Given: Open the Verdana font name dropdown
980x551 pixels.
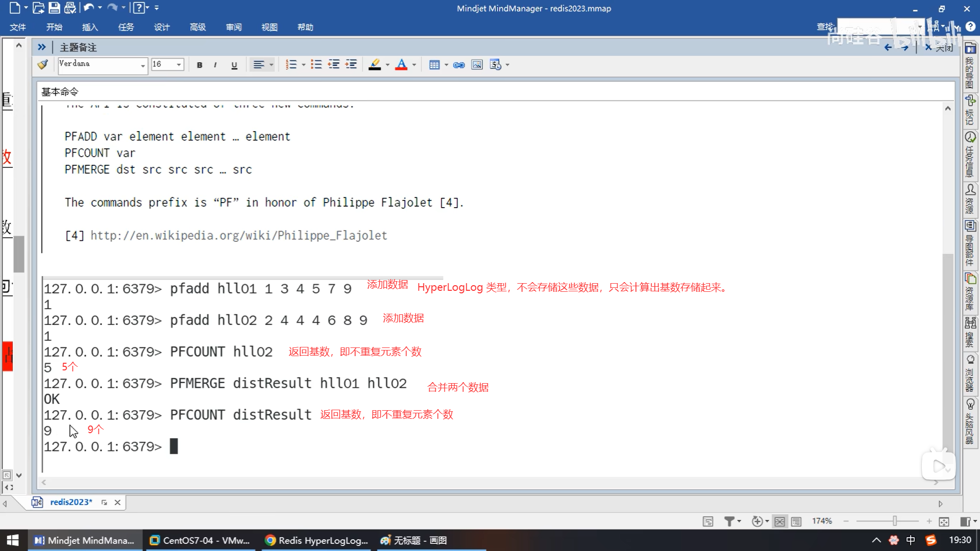Looking at the screenshot, I should pos(142,65).
